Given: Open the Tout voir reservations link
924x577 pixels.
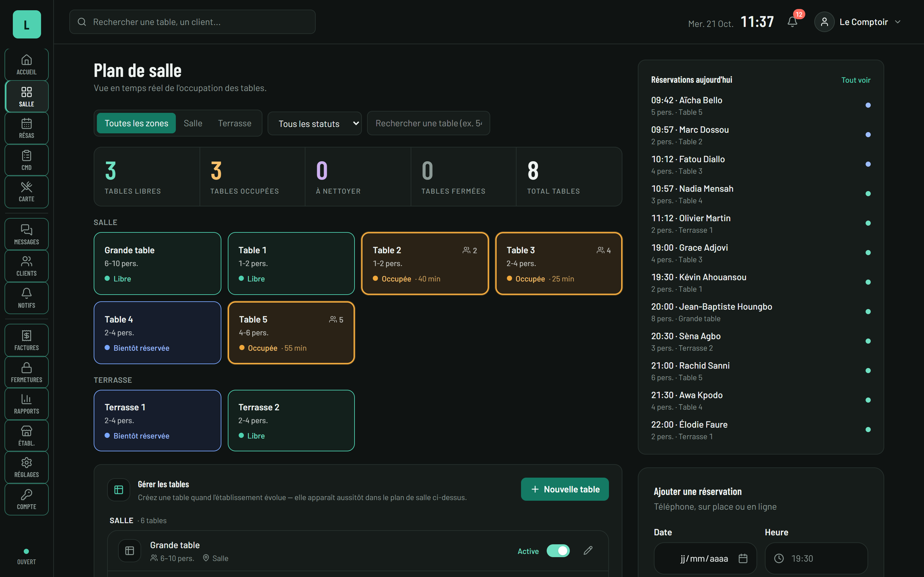Looking at the screenshot, I should (856, 80).
